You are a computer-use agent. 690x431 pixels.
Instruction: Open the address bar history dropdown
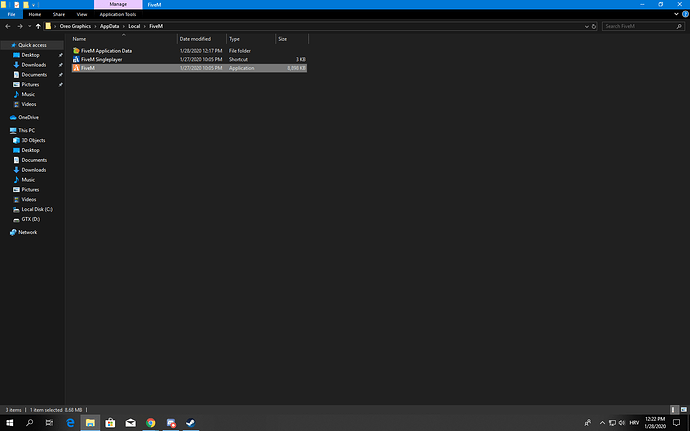pos(587,26)
